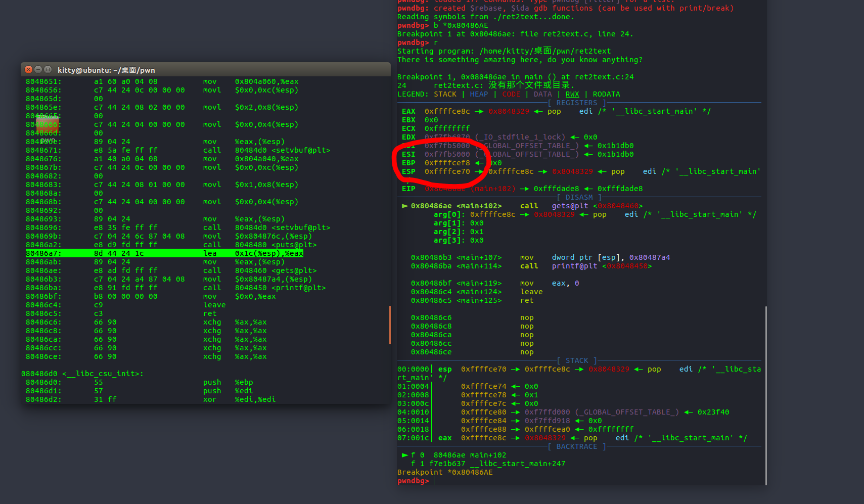Click the DISASM section header

tap(579, 197)
